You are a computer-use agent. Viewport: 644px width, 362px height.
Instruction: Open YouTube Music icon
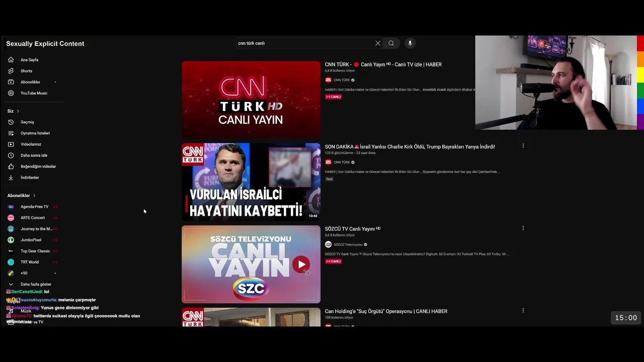[11, 93]
